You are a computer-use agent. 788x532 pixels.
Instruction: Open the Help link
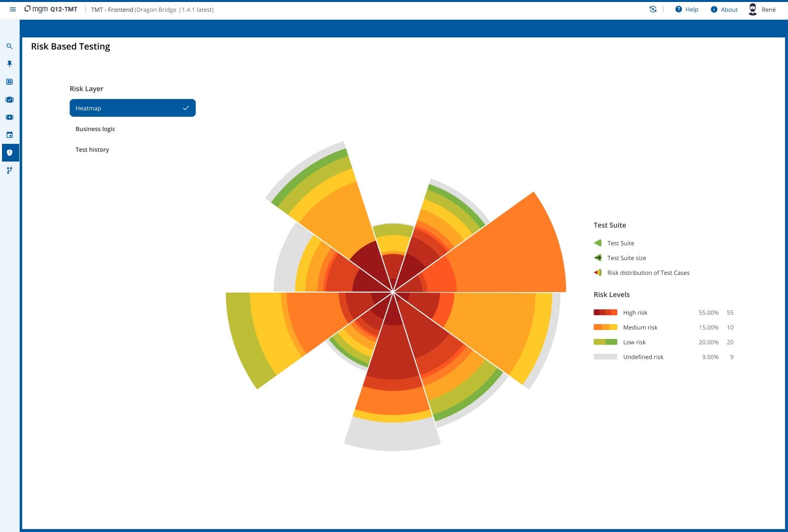click(x=687, y=9)
